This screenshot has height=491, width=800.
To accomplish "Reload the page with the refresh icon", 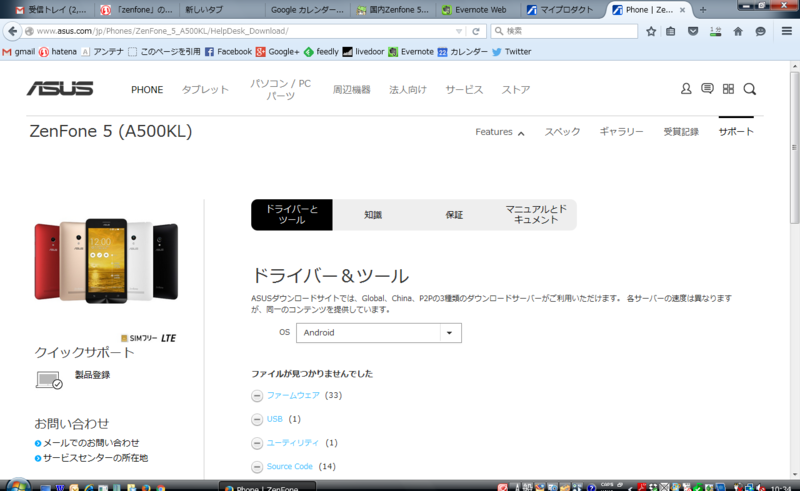I will [x=476, y=31].
